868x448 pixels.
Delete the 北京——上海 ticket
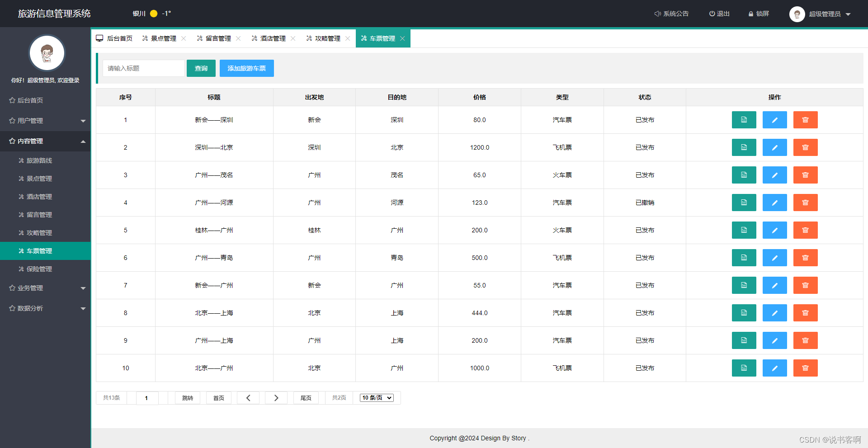[805, 313]
